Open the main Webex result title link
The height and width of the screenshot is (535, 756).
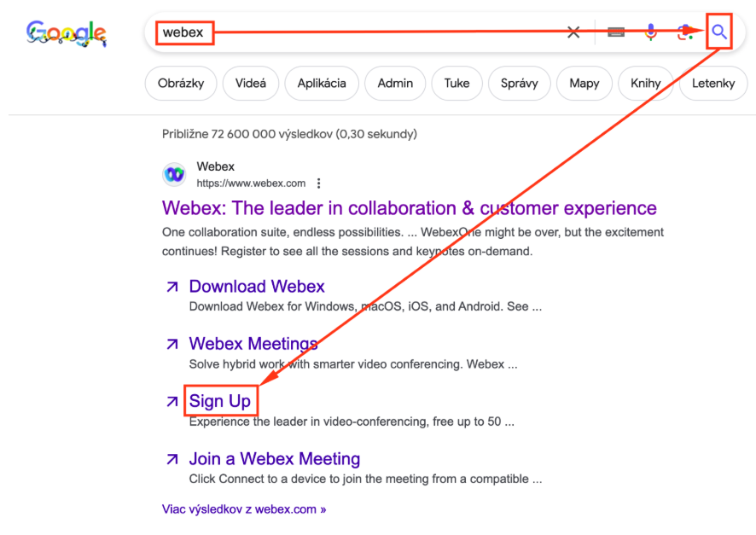(409, 208)
